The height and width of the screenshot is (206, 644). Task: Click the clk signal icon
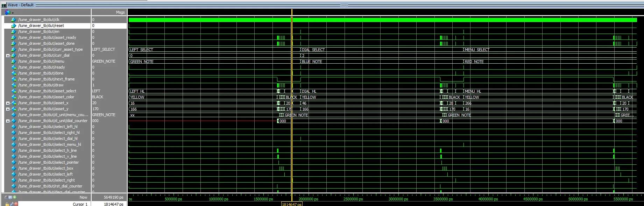[x=14, y=20]
